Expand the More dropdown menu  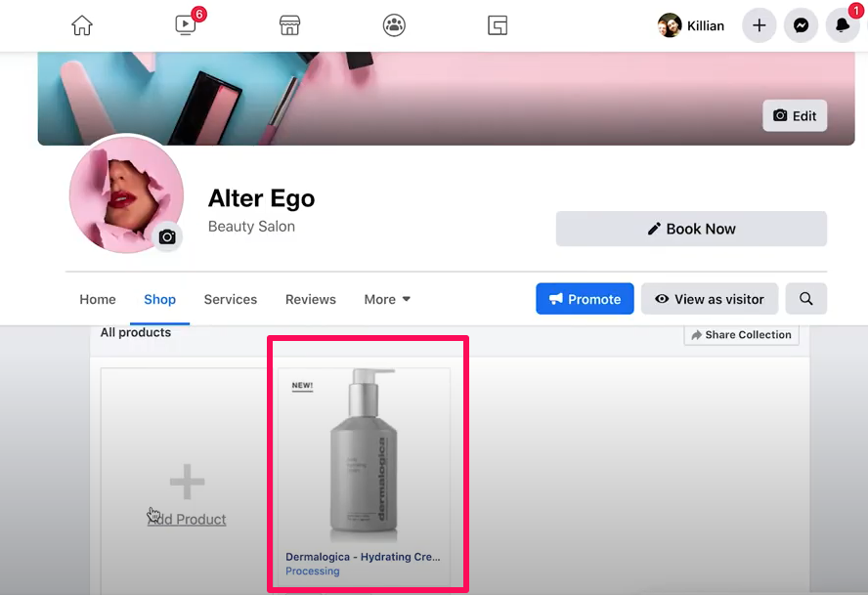point(387,299)
